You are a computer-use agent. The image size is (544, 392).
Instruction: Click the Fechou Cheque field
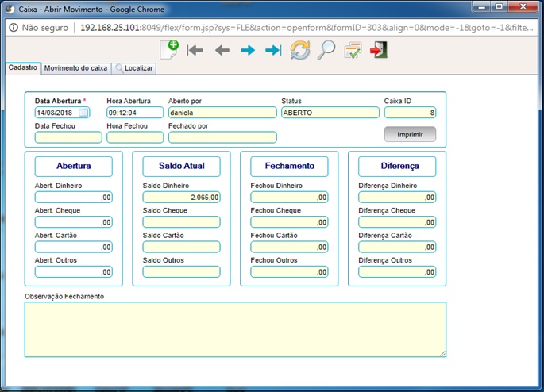289,222
